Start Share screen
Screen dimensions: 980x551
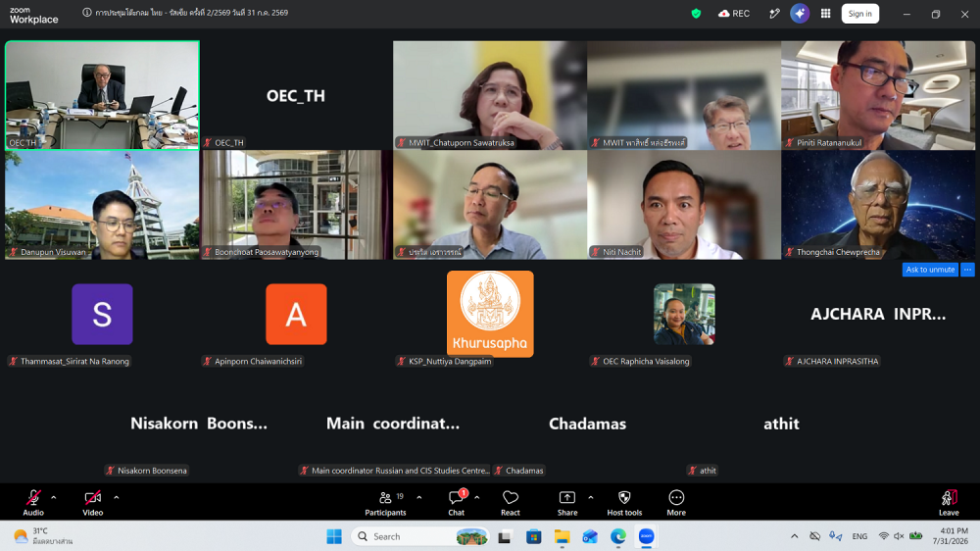coord(566,502)
